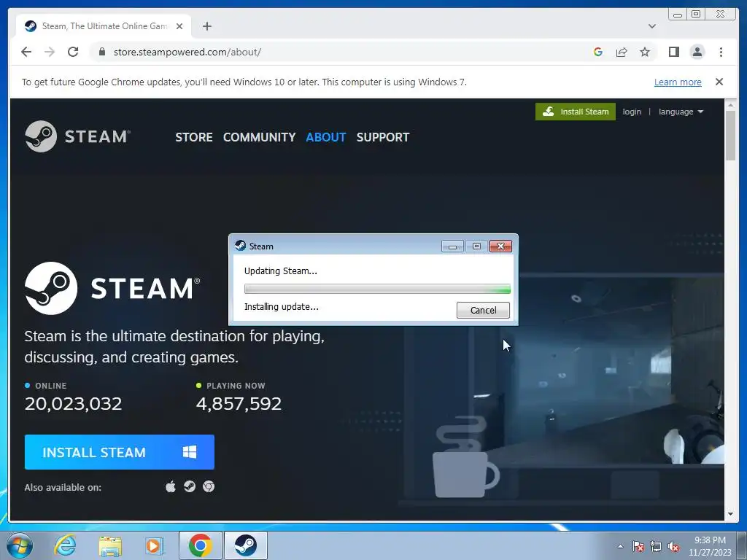Image resolution: width=747 pixels, height=560 pixels.
Task: Switch to Steam in the taskbar
Action: [245, 545]
